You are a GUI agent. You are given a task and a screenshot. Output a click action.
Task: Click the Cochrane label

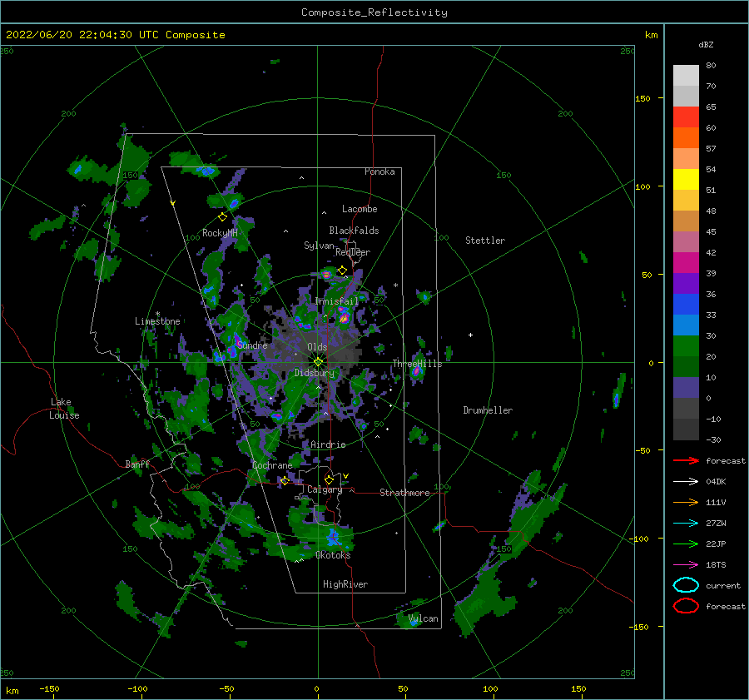tap(272, 465)
